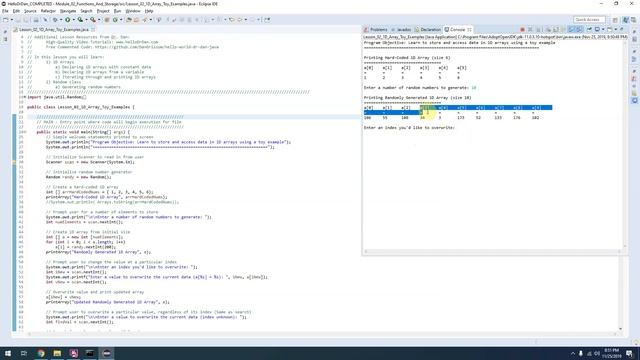The image size is (640, 360).
Task: Switch to the Problems tab
Action: 376,30
